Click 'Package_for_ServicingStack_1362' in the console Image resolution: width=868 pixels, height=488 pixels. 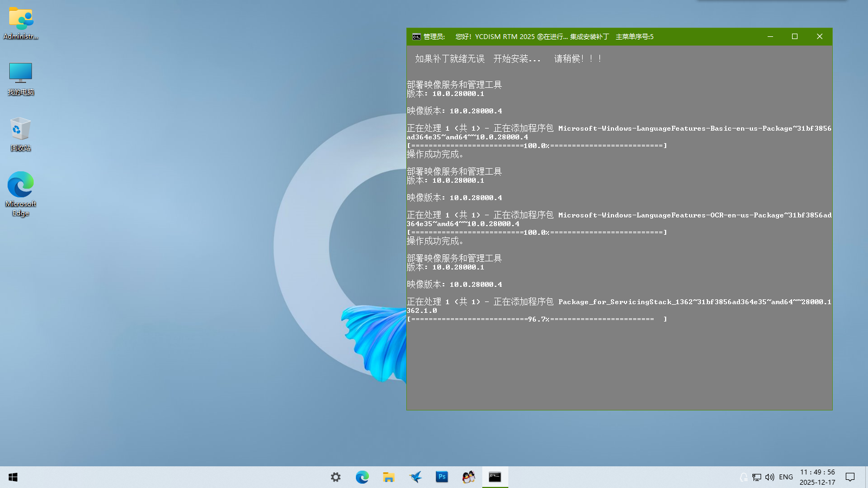pyautogui.click(x=626, y=302)
